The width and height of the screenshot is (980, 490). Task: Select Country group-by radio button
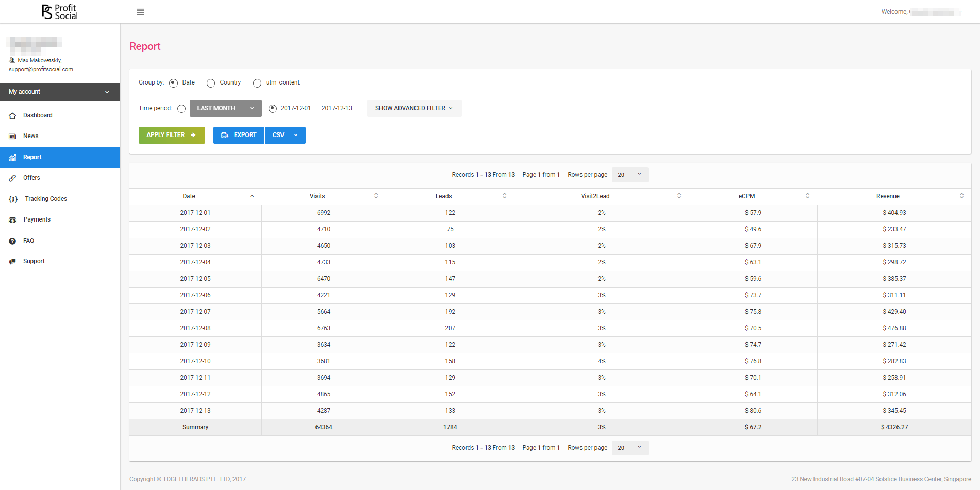click(211, 83)
